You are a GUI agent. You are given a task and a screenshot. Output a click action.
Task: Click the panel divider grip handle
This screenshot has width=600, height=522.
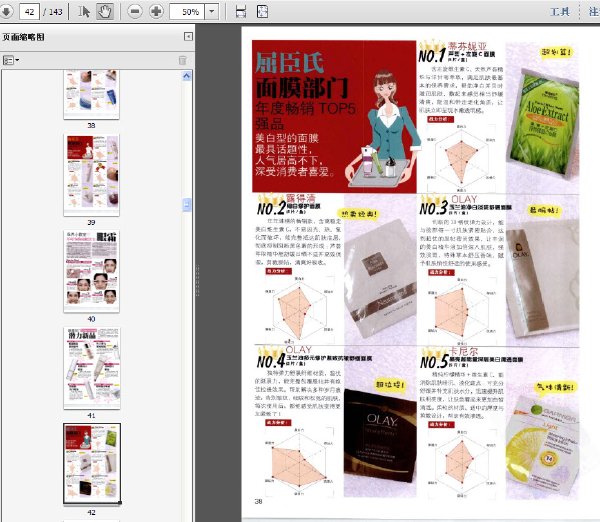[197, 280]
